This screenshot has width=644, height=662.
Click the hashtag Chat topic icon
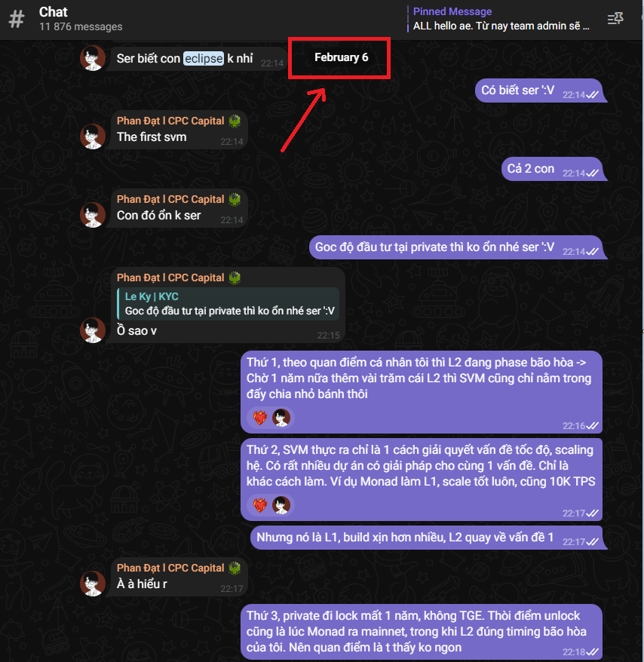coord(17,20)
